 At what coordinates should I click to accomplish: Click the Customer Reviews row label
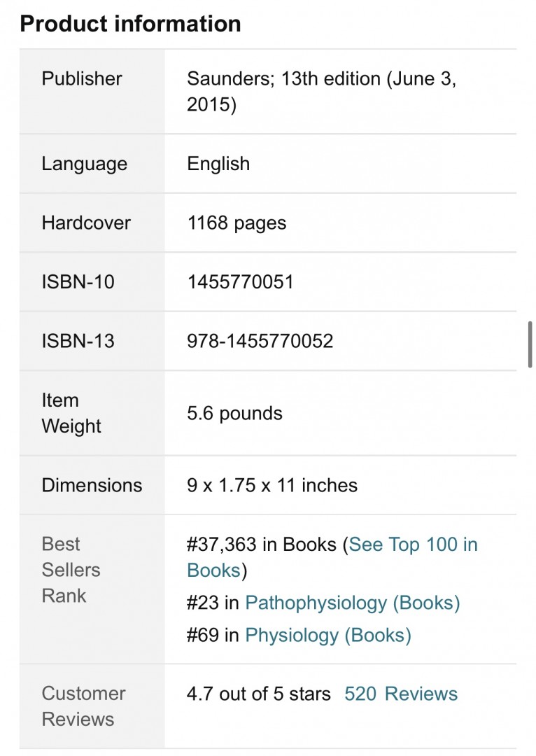click(83, 706)
